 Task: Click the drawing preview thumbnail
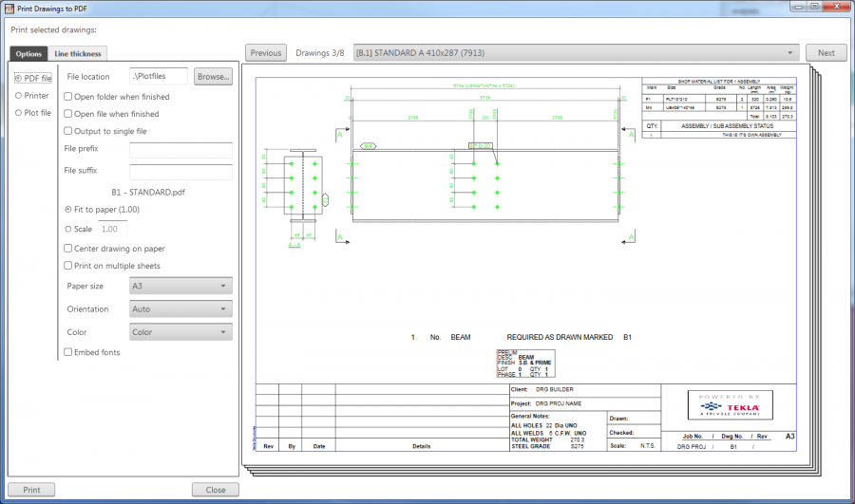pyautogui.click(x=526, y=264)
